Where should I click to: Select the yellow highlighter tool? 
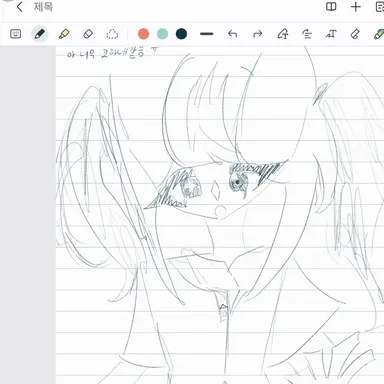tap(64, 34)
